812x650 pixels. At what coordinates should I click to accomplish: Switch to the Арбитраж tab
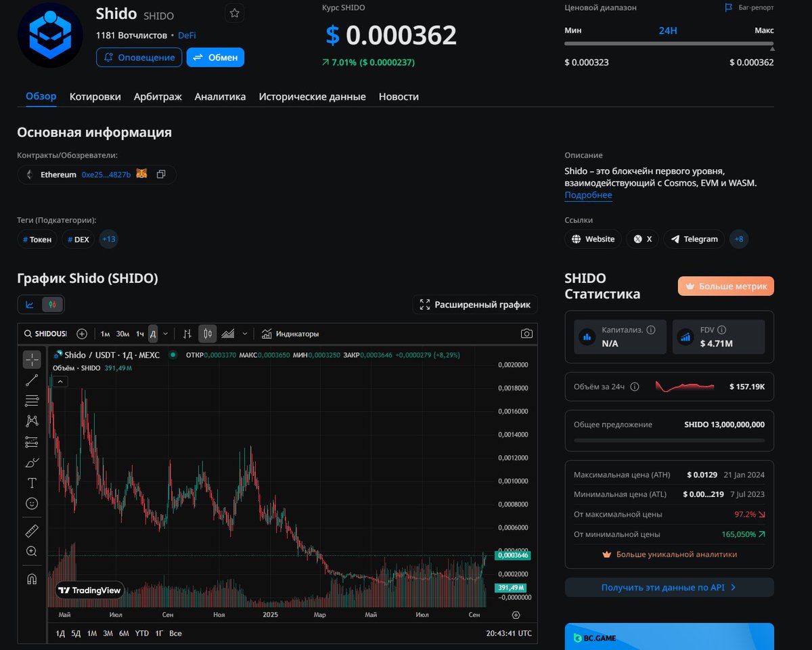click(x=158, y=97)
